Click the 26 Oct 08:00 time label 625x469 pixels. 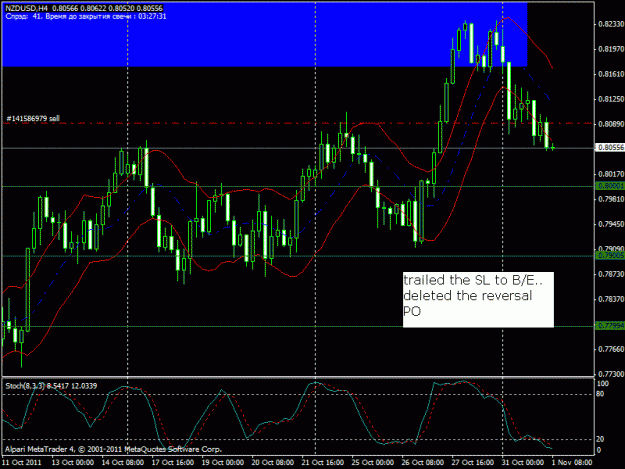click(423, 462)
